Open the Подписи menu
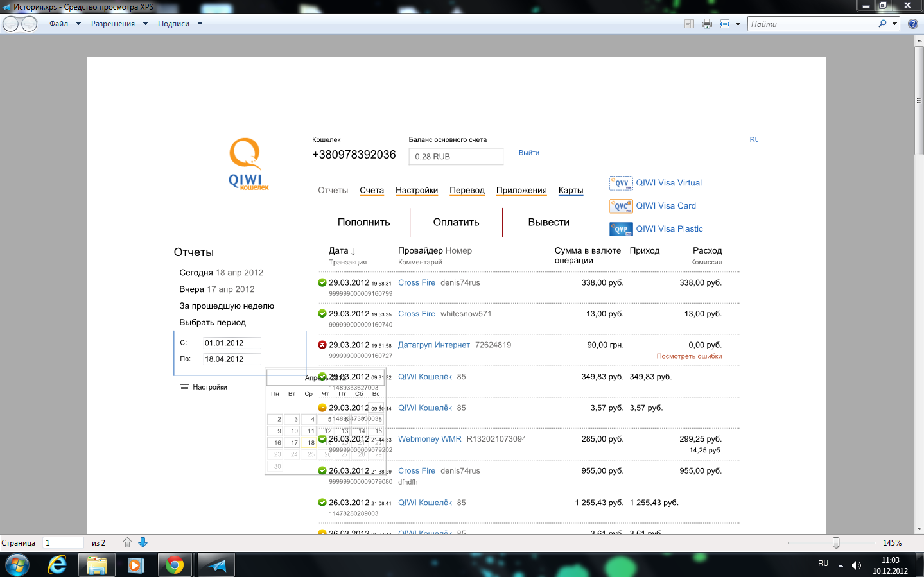This screenshot has width=924, height=577. (x=173, y=24)
